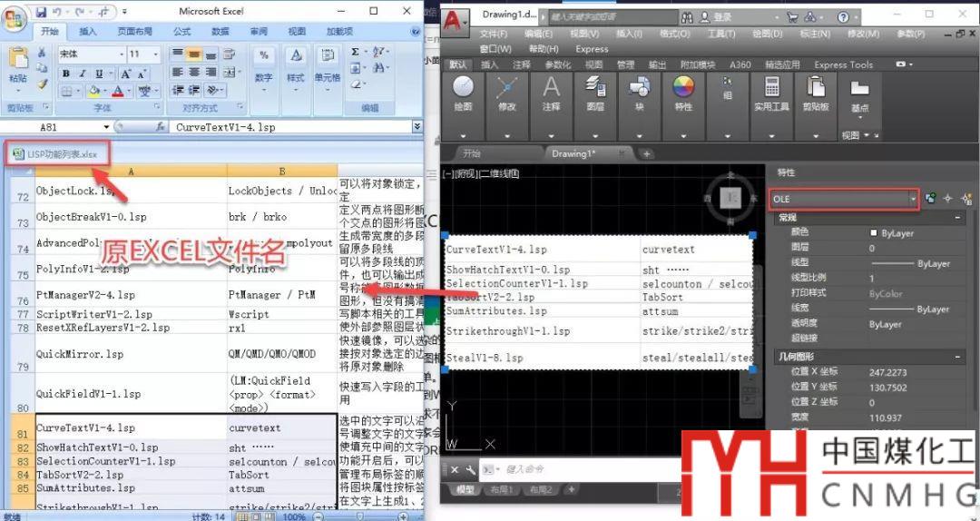Screen dimensions: 980x521
Task: Open the Name Box A81 dropdown
Action: point(106,127)
